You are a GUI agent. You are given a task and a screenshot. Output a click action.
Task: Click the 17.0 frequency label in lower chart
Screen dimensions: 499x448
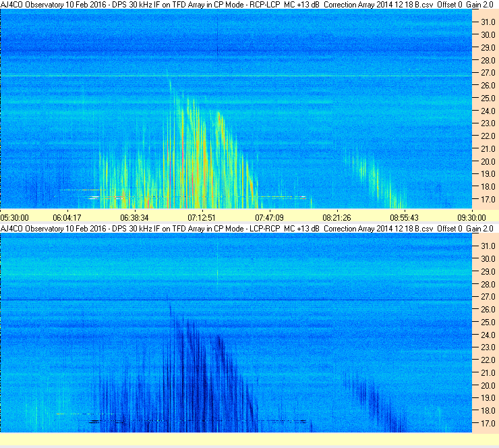(x=488, y=424)
